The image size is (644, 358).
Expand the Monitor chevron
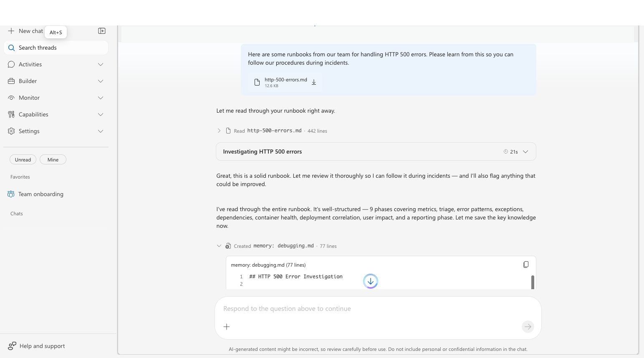(x=101, y=98)
